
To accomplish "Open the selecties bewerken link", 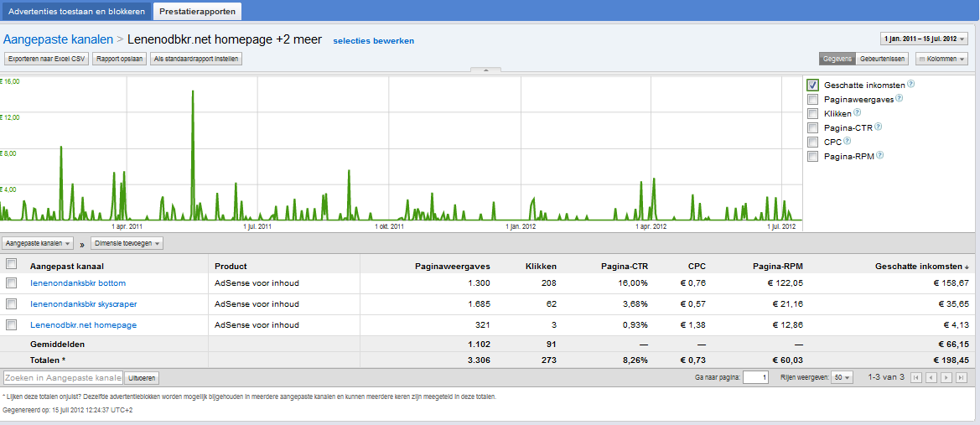I will 374,40.
